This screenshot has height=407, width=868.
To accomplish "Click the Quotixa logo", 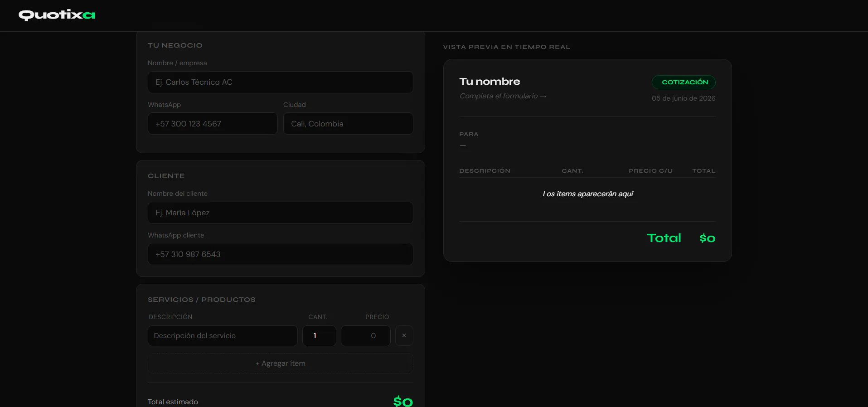I will point(57,15).
